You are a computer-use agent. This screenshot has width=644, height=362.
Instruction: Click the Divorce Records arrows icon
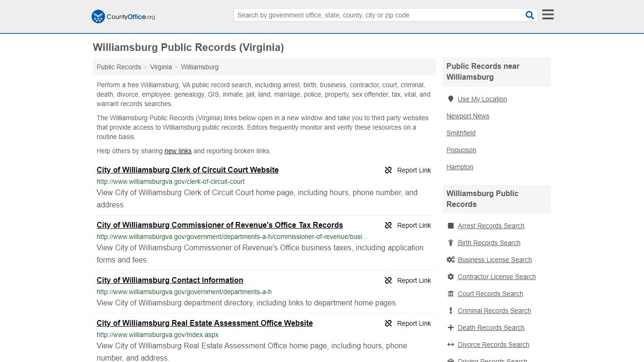451,345
